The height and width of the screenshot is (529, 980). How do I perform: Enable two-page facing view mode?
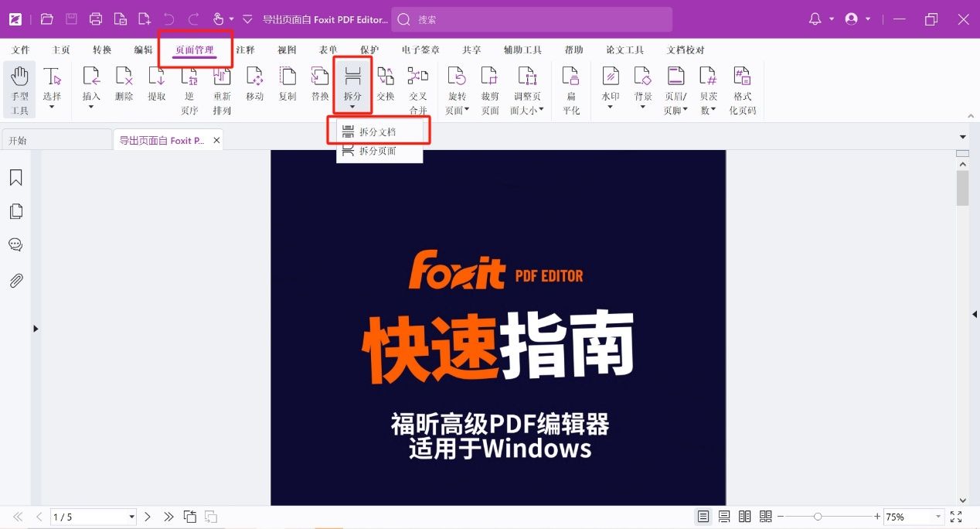(745, 517)
